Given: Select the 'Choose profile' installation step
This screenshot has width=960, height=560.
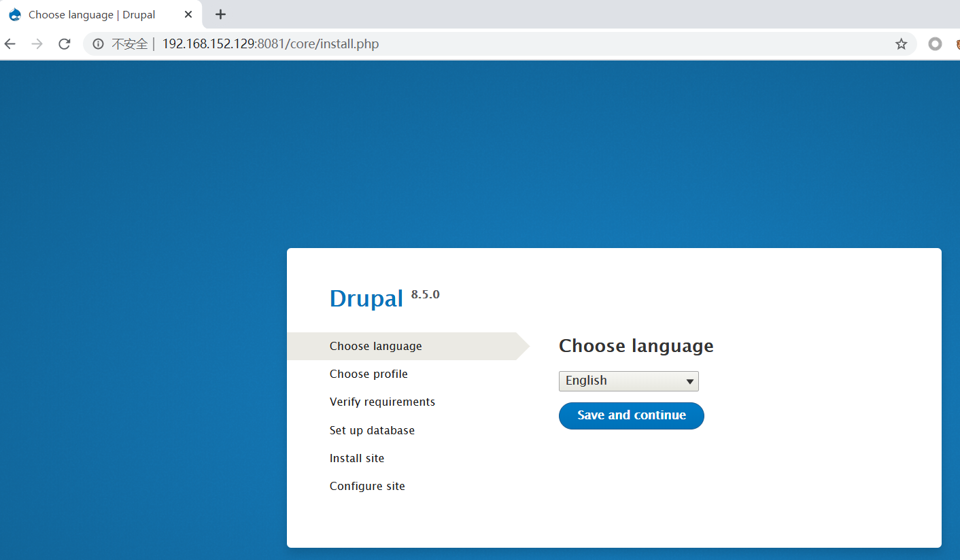Looking at the screenshot, I should [x=368, y=374].
